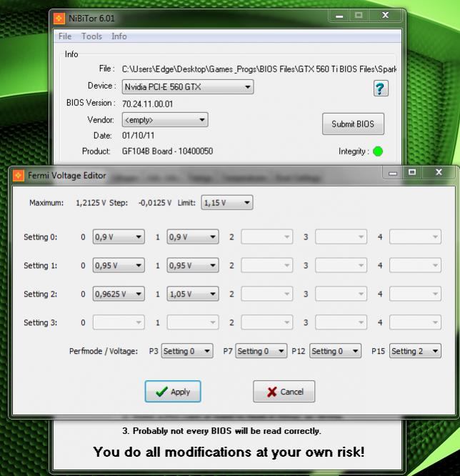Screen dimensions: 460x476
Task: Click the disabled Setting 2 column 3 dropdown
Action: click(341, 294)
